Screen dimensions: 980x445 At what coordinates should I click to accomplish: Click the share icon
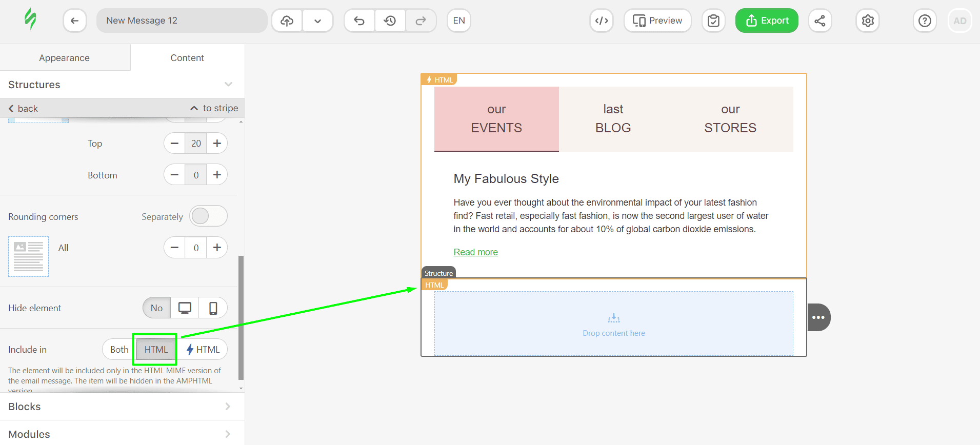820,21
